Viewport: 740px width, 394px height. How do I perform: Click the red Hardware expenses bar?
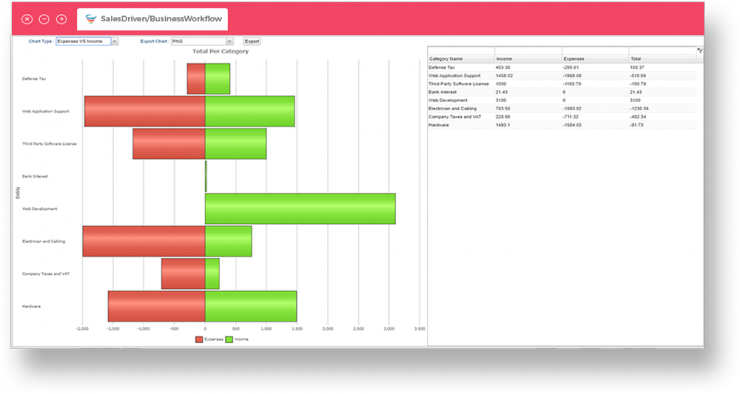pos(157,306)
